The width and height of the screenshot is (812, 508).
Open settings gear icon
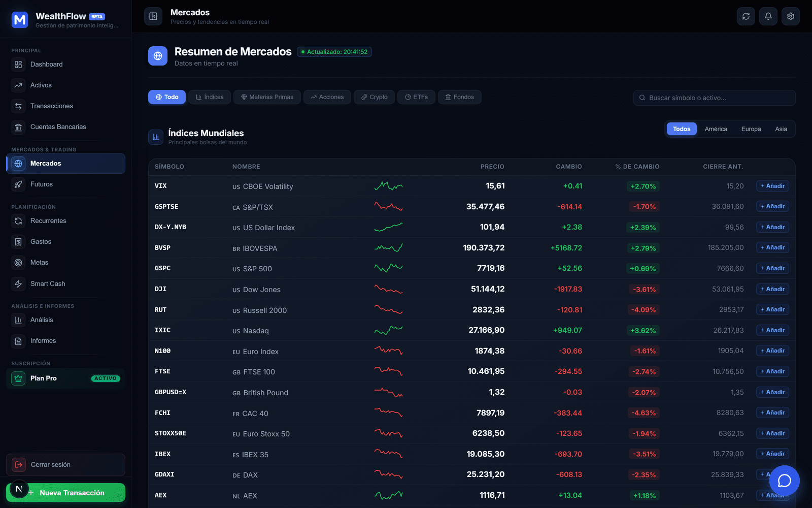click(791, 16)
